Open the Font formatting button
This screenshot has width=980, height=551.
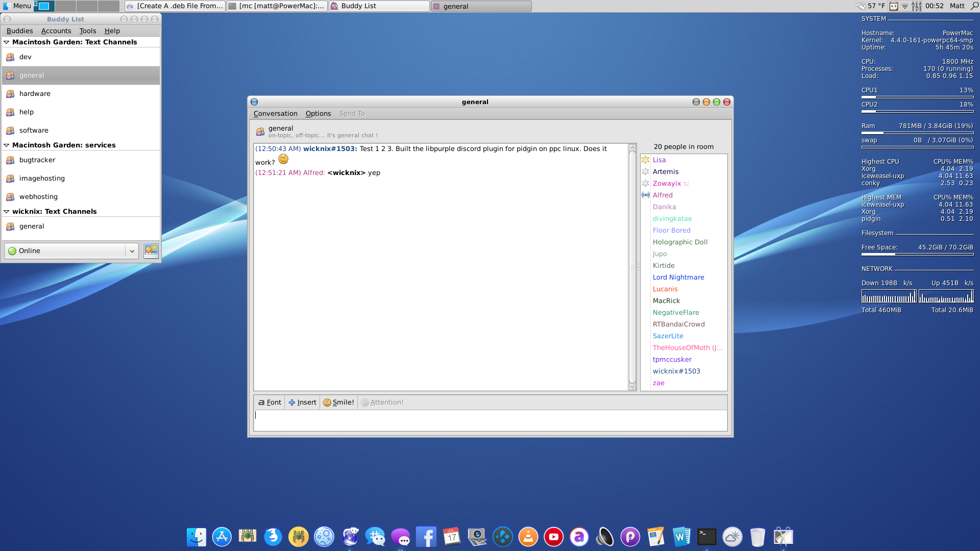(269, 402)
